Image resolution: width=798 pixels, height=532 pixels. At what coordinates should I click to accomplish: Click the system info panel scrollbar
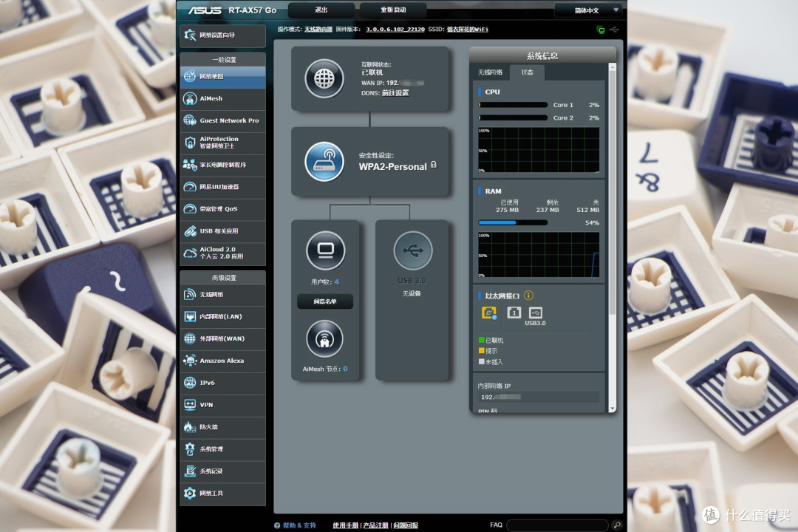(x=613, y=194)
